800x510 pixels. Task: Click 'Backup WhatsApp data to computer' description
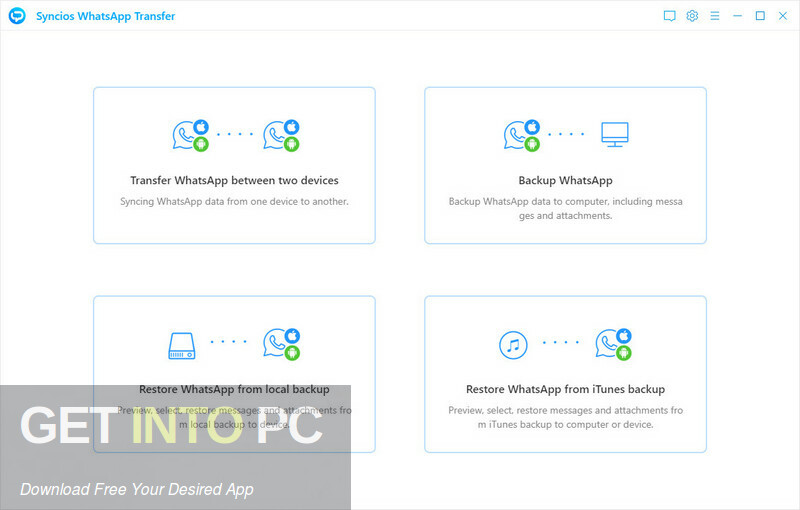[x=565, y=209]
